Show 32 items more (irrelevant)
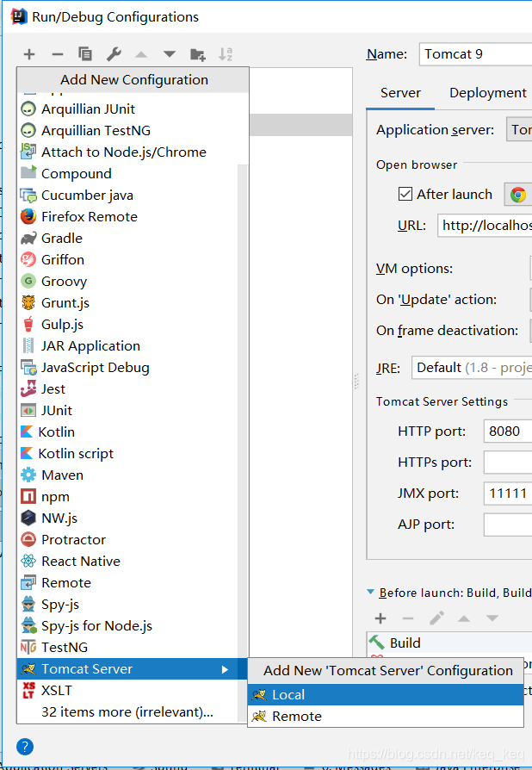The width and height of the screenshot is (532, 770). coord(127,712)
